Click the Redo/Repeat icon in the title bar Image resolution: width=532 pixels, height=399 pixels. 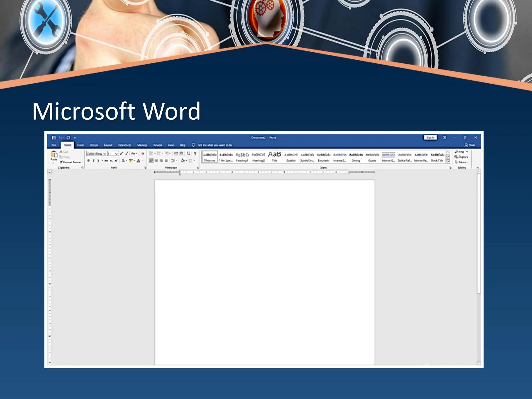click(x=68, y=138)
